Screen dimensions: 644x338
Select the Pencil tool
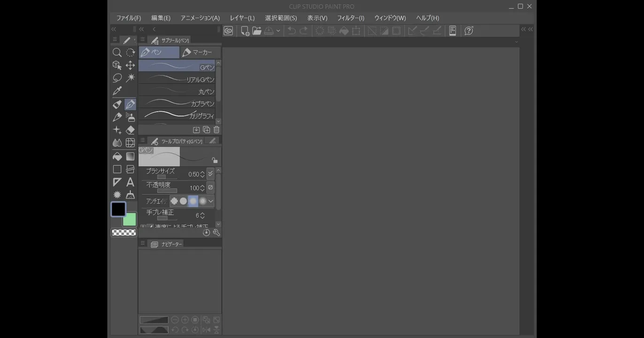(117, 117)
